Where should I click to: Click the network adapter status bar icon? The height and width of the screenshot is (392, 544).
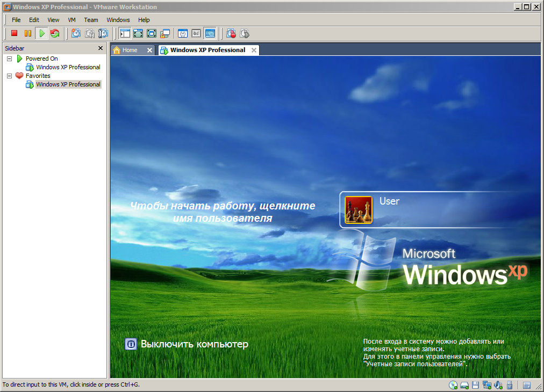tap(487, 385)
